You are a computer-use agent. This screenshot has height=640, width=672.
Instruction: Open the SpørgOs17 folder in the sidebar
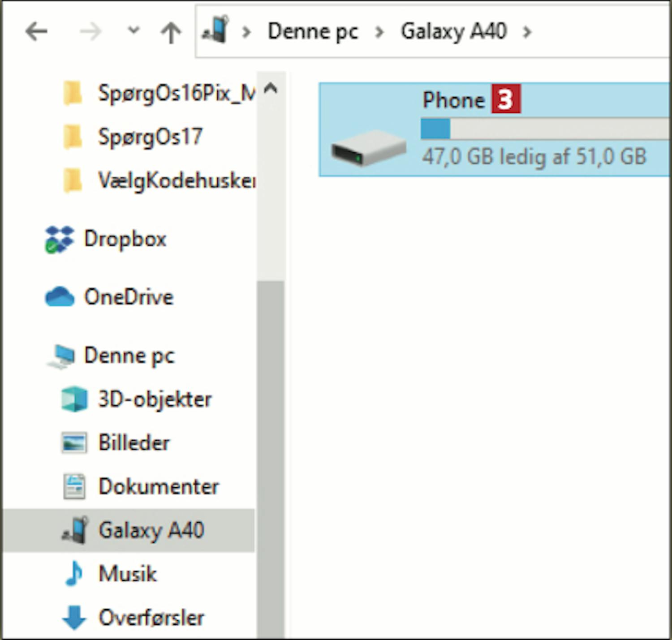[x=151, y=137]
